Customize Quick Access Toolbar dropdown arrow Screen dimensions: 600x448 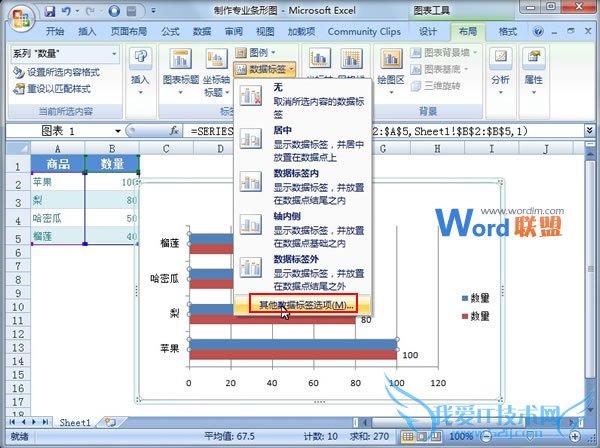pos(153,11)
